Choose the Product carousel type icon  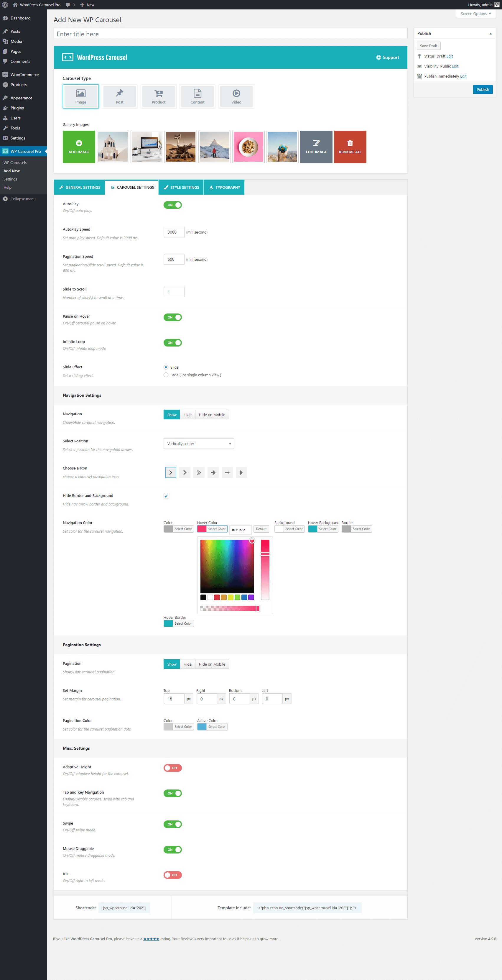point(158,96)
